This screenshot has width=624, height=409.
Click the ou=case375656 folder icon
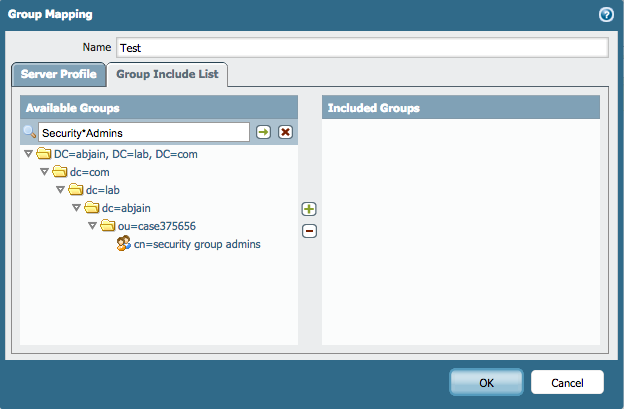pyautogui.click(x=108, y=226)
